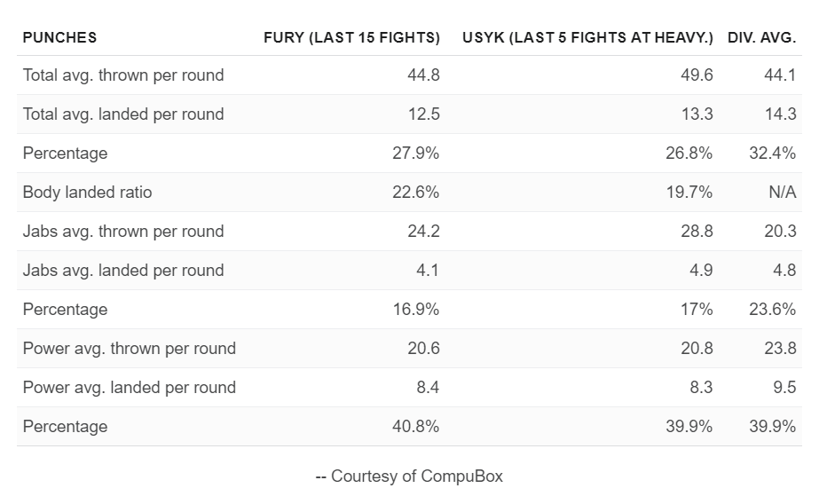Click Fury's 44.8 total thrown value

[423, 75]
